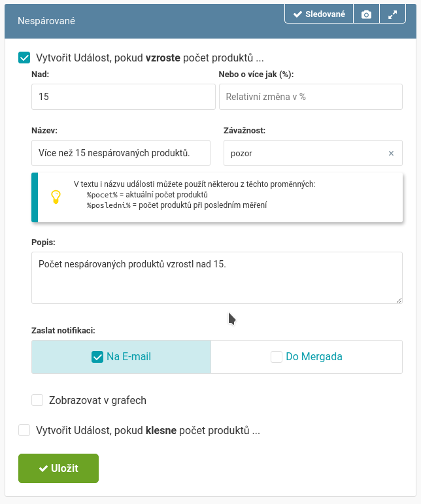
Task: Click inside the Popis textarea
Action: [217, 278]
